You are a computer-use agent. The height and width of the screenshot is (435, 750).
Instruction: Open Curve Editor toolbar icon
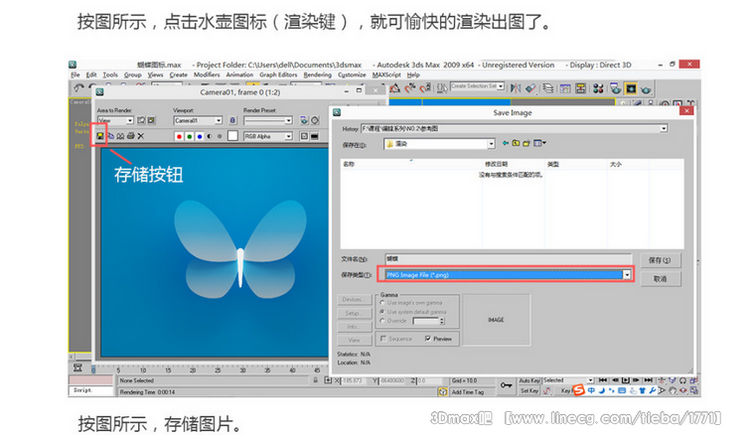[565, 88]
